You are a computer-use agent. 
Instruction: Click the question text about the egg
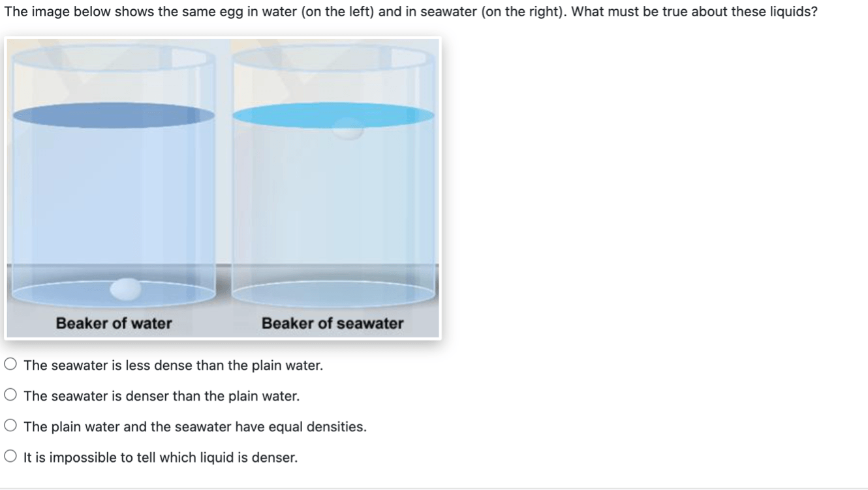pyautogui.click(x=411, y=12)
